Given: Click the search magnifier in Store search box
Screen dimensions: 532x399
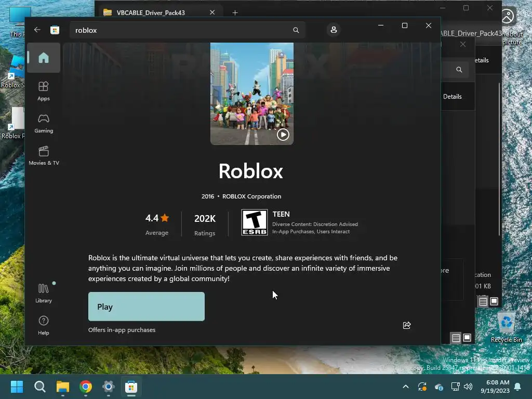Looking at the screenshot, I should (x=296, y=30).
